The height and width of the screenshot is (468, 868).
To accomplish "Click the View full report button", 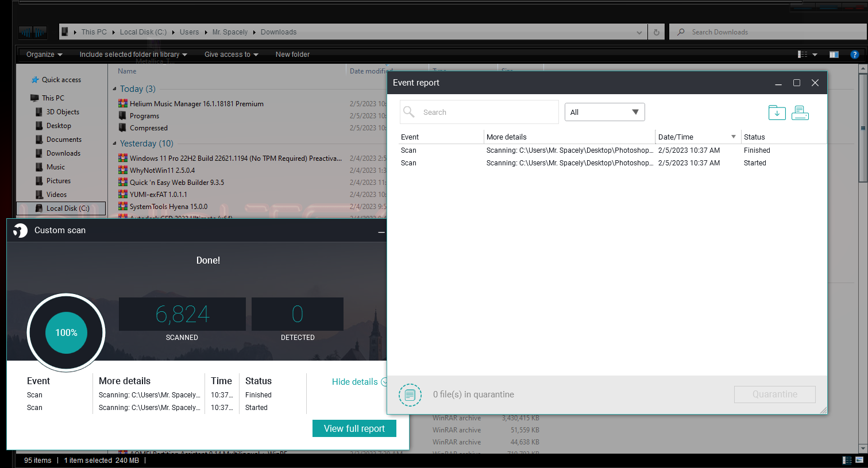I will pos(354,428).
